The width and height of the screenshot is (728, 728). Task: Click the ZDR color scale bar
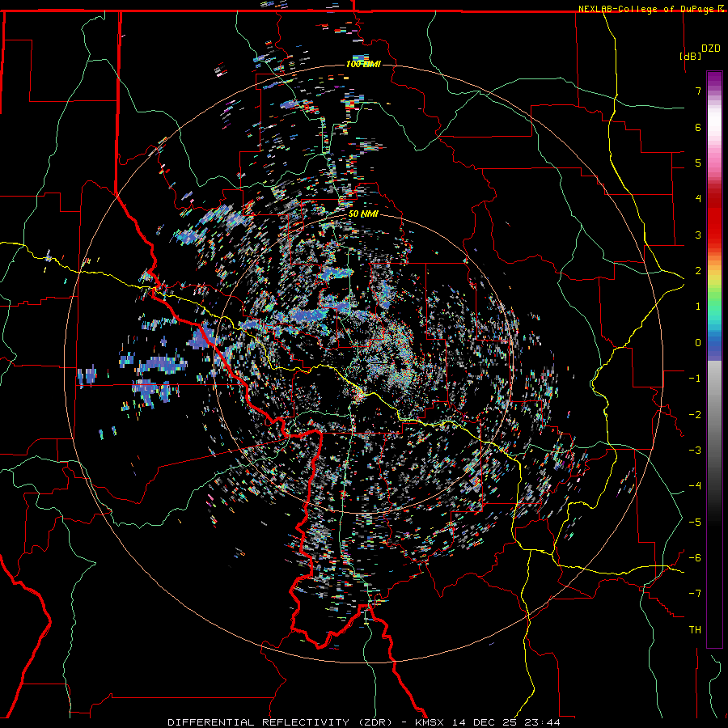click(714, 359)
